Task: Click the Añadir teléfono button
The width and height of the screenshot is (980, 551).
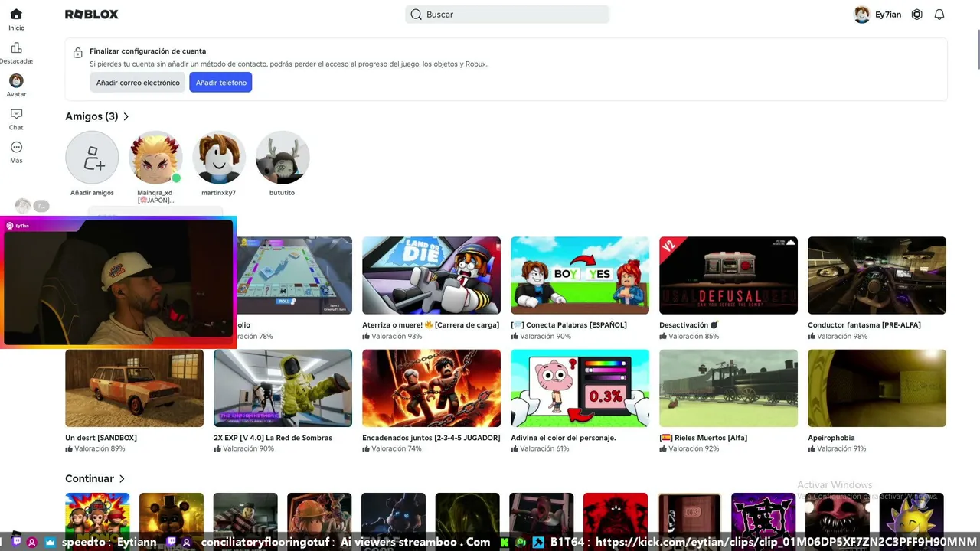Action: pos(220,83)
